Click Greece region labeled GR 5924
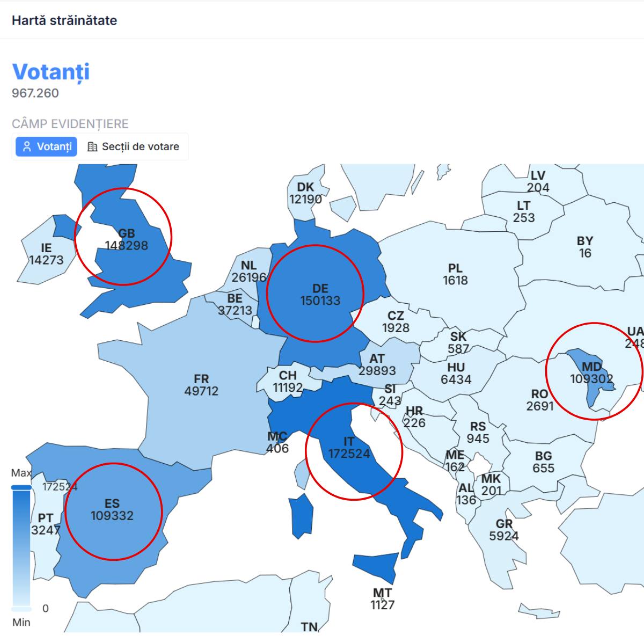Image resolution: width=644 pixels, height=644 pixels. pos(504,530)
